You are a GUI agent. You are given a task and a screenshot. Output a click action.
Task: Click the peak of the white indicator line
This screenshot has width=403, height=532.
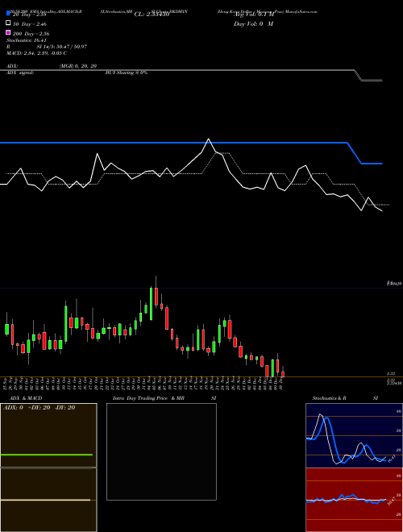[x=208, y=139]
